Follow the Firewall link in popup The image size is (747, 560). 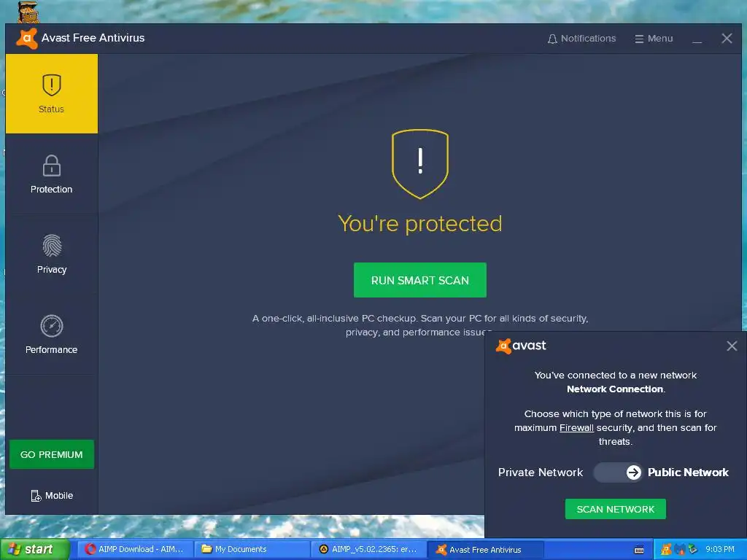point(576,427)
